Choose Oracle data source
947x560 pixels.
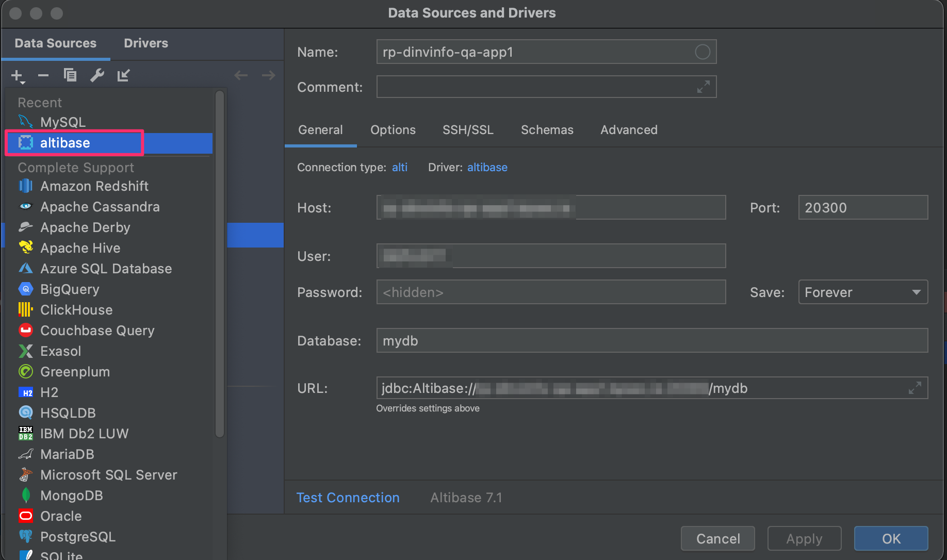coord(109,516)
